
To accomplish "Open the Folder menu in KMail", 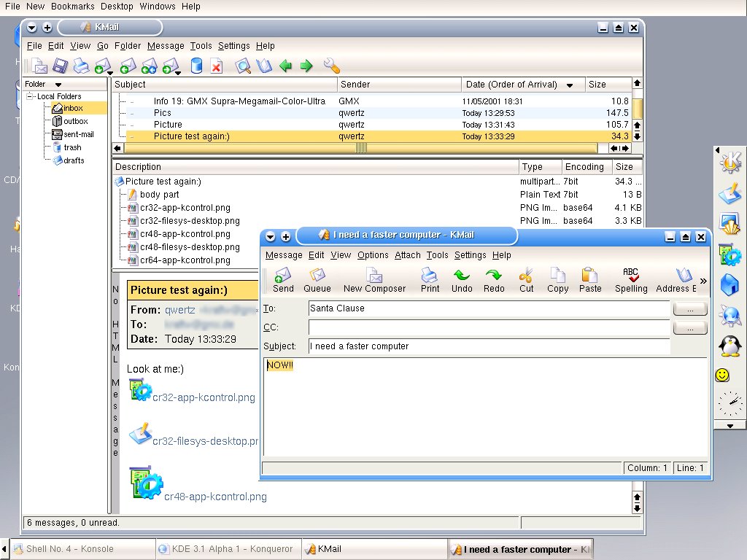I will [128, 46].
